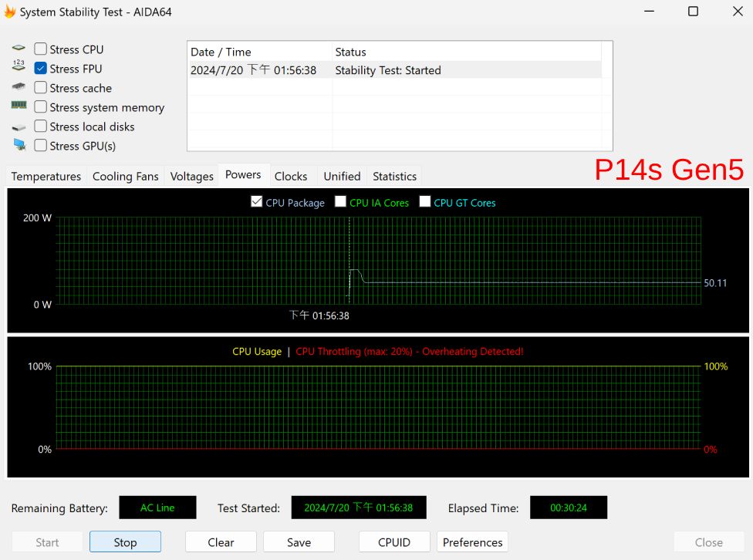The width and height of the screenshot is (753, 560).
Task: Click the Date / Time column header
Action: click(x=259, y=52)
